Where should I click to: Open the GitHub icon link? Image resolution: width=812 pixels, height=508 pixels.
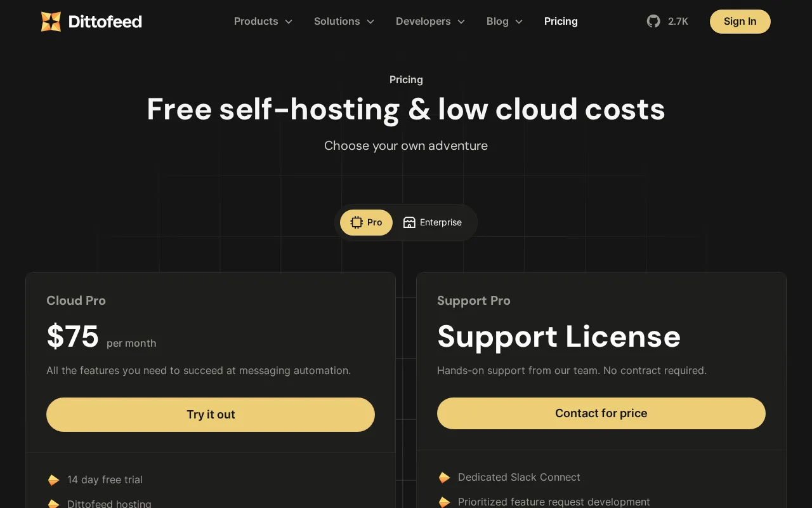tap(653, 22)
